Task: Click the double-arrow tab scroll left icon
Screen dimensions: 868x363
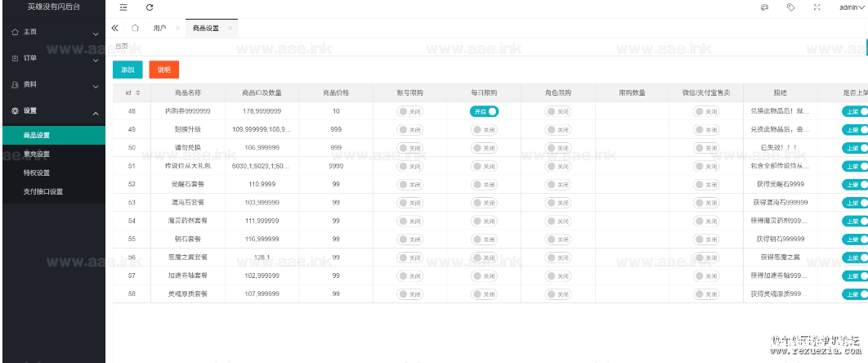Action: coord(114,28)
